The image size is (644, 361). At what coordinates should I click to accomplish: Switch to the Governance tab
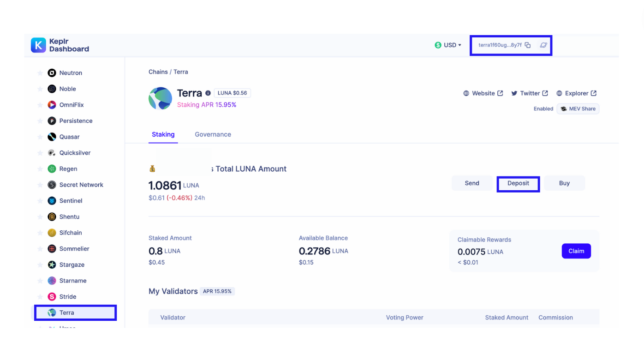coord(213,134)
